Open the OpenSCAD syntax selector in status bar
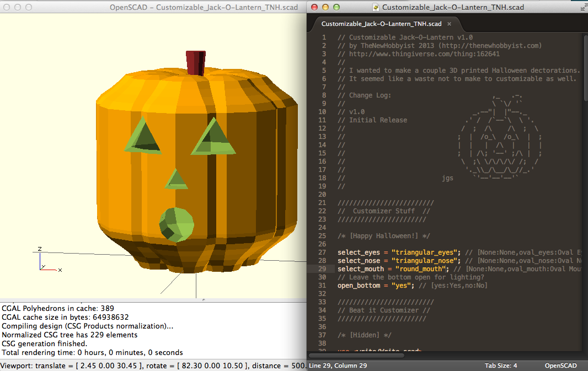 pos(560,365)
